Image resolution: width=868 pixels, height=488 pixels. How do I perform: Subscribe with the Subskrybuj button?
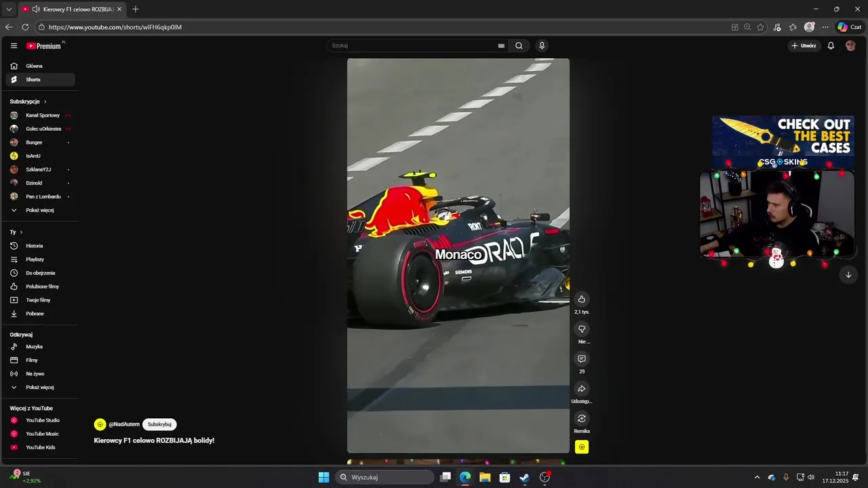tap(159, 424)
